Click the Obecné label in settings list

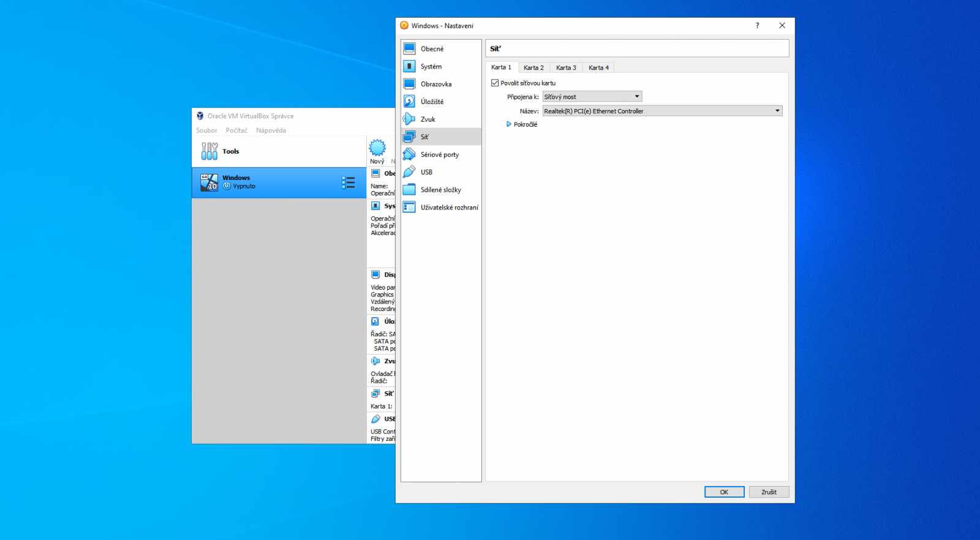tap(432, 49)
